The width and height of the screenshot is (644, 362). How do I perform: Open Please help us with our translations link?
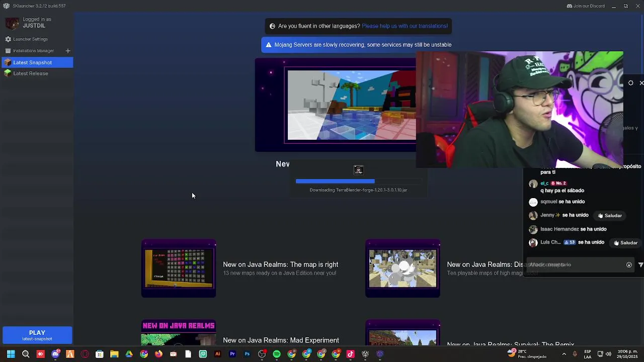coord(405,26)
